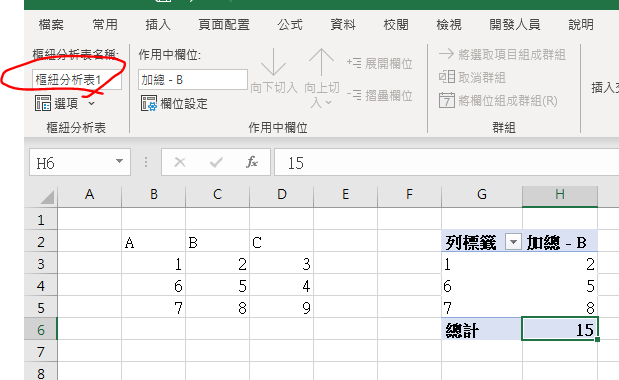Select row 3 header
Image resolution: width=619 pixels, height=380 pixels.
click(x=41, y=264)
